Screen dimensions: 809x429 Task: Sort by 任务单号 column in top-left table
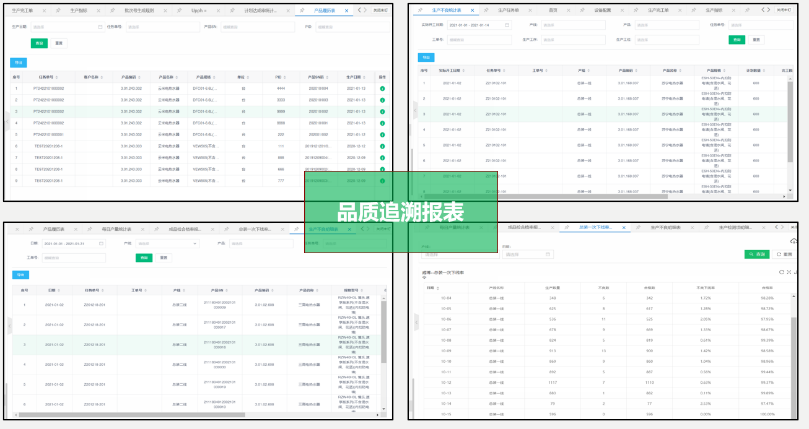[48, 77]
